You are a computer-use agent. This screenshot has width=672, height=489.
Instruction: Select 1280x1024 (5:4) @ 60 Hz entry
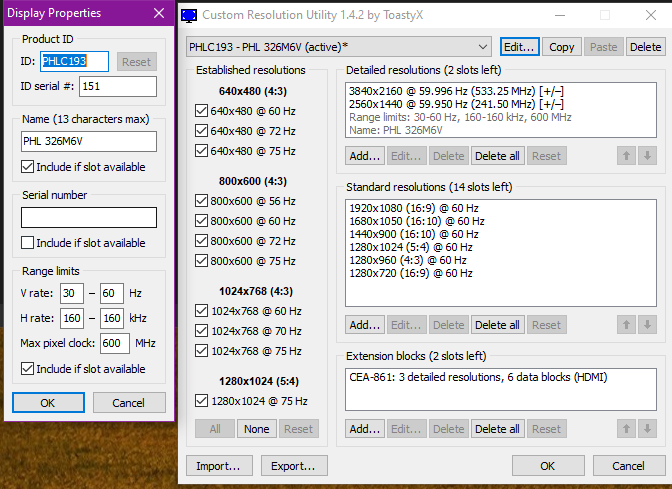[x=411, y=247]
